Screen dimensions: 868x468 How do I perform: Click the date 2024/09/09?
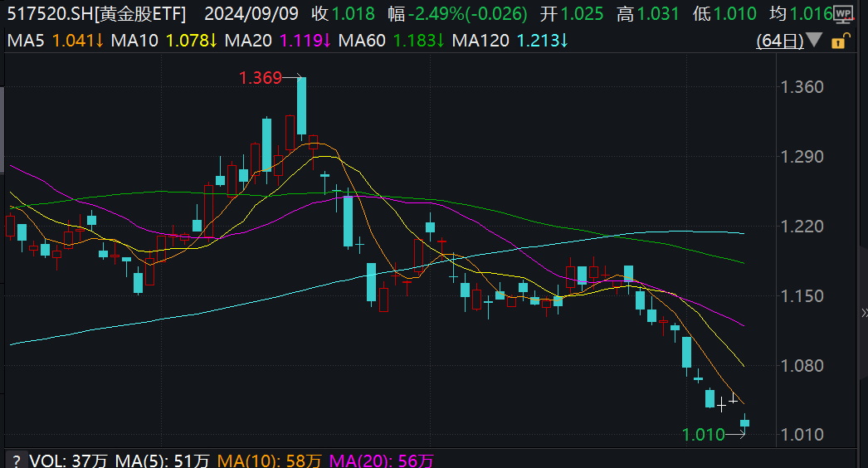[251, 14]
